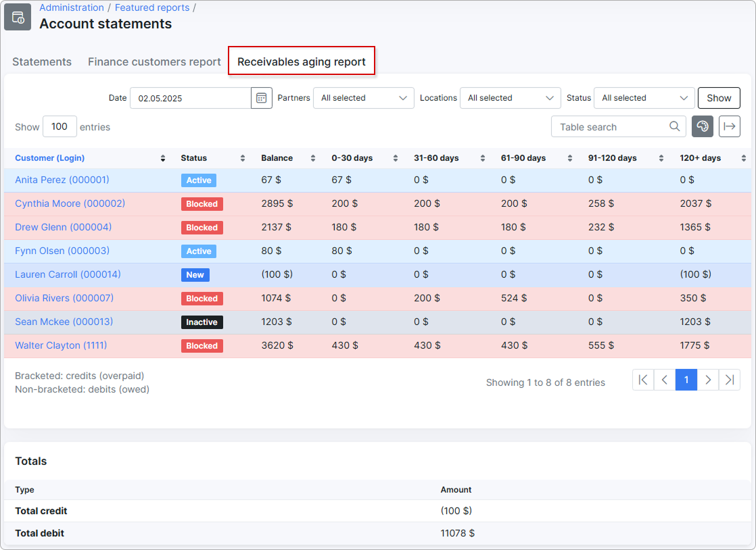
Task: Jump to last page of entries
Action: (730, 380)
